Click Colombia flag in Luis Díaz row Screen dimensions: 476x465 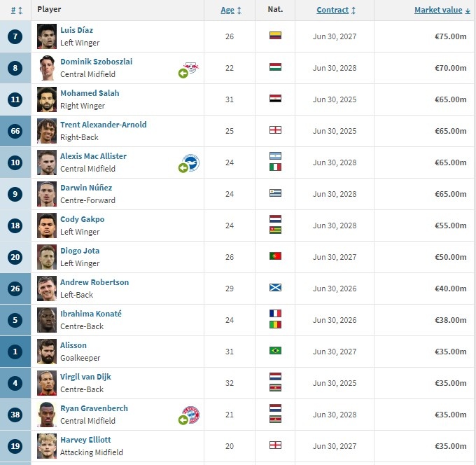pos(275,36)
